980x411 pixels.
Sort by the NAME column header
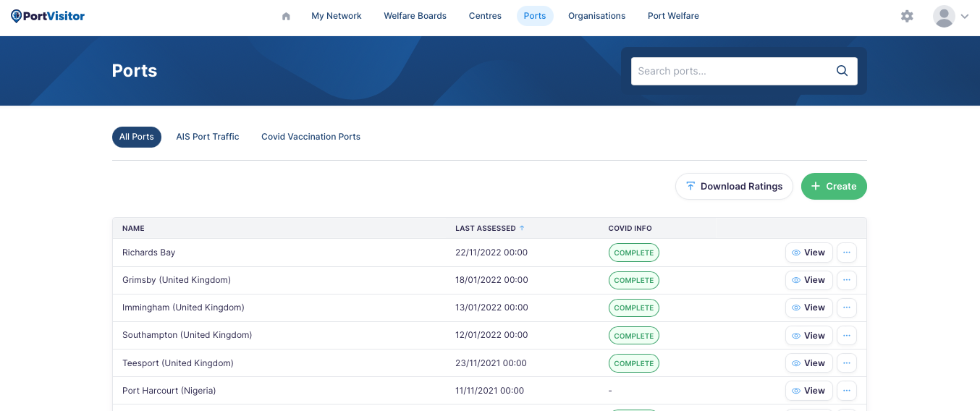coord(133,228)
